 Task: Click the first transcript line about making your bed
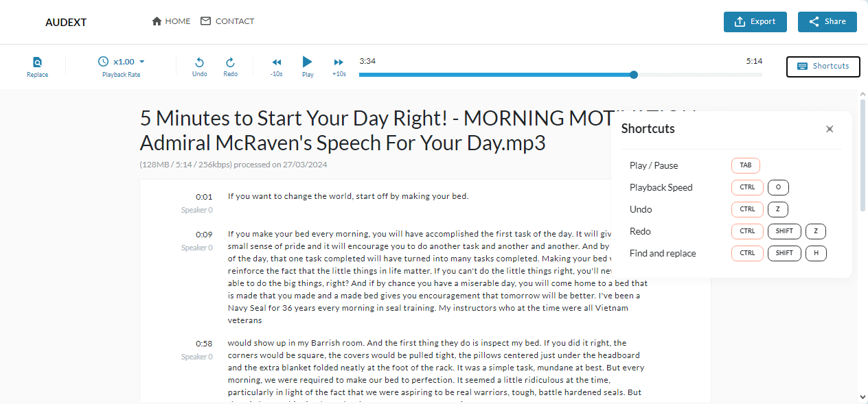pos(347,196)
